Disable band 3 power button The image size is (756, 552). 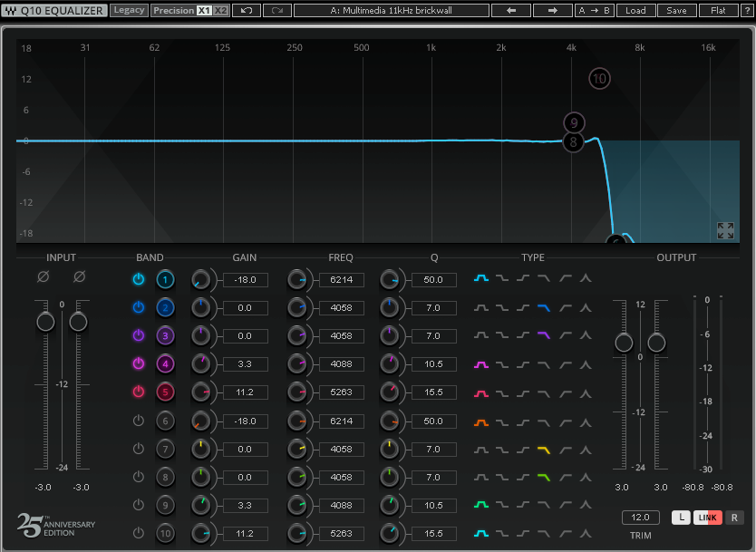point(139,335)
